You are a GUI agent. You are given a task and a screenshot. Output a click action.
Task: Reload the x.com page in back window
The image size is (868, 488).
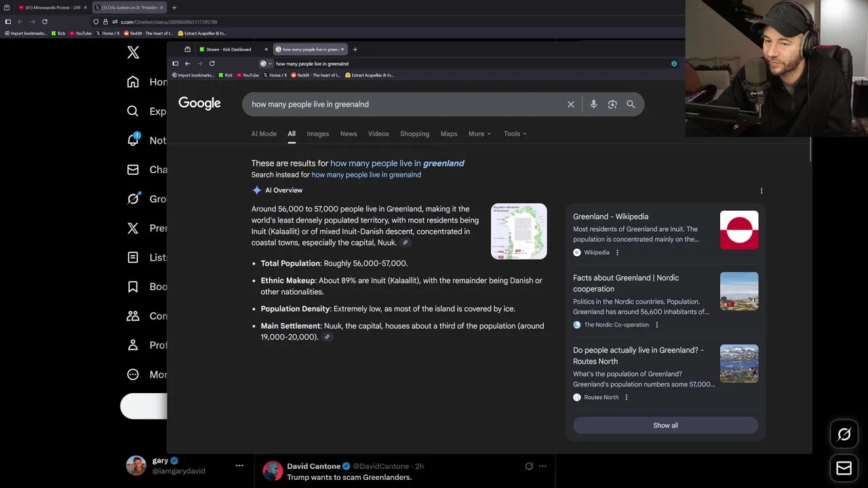(x=45, y=22)
